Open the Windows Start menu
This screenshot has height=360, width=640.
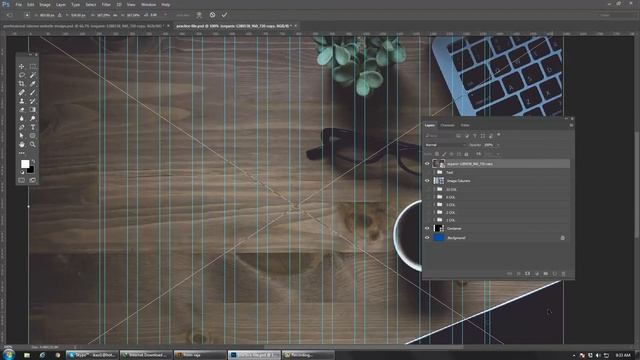tap(9, 354)
